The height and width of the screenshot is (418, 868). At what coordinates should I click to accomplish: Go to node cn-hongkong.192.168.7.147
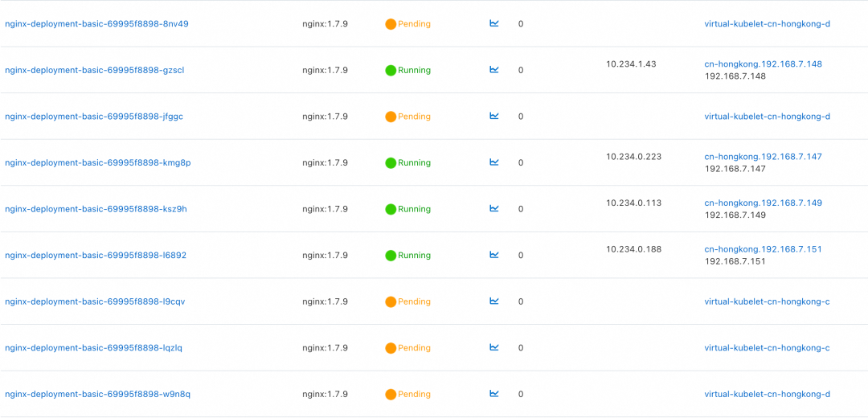pyautogui.click(x=763, y=157)
